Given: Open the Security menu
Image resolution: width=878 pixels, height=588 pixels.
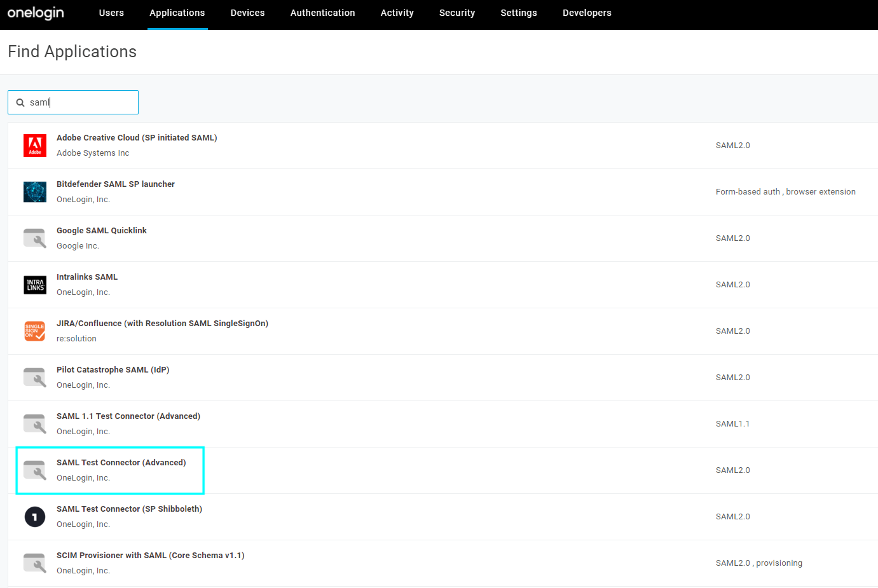Looking at the screenshot, I should coord(457,13).
